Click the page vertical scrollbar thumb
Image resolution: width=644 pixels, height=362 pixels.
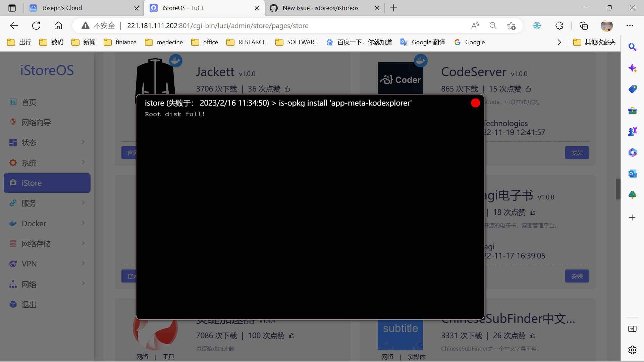pos(618,189)
